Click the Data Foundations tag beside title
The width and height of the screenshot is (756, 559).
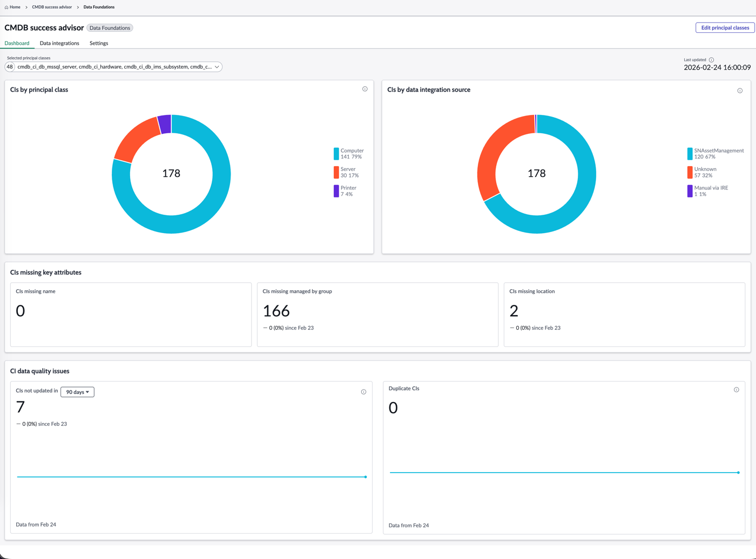110,28
